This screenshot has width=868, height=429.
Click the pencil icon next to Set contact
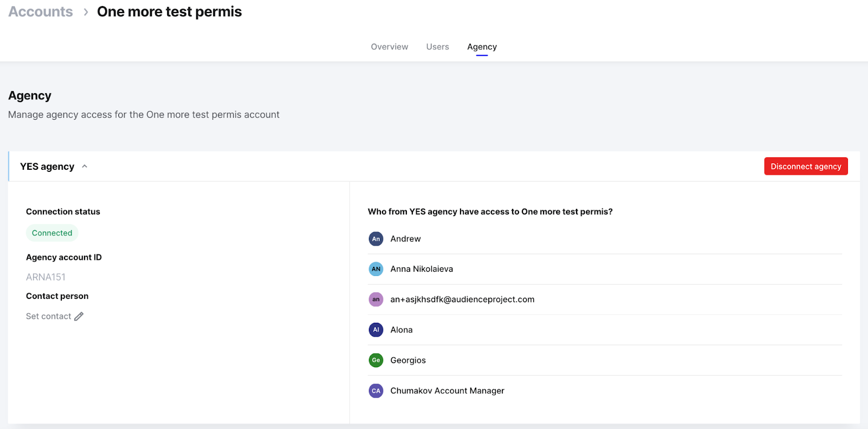tap(79, 316)
